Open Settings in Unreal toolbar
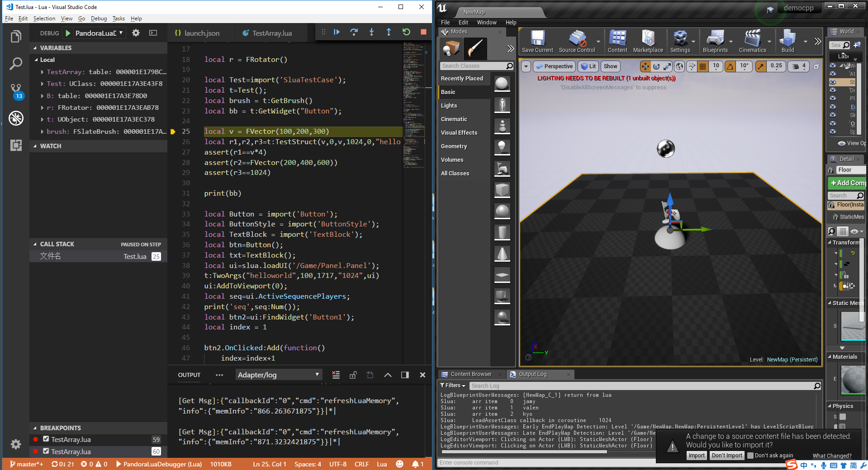Viewport: 868px width, 470px height. (680, 41)
